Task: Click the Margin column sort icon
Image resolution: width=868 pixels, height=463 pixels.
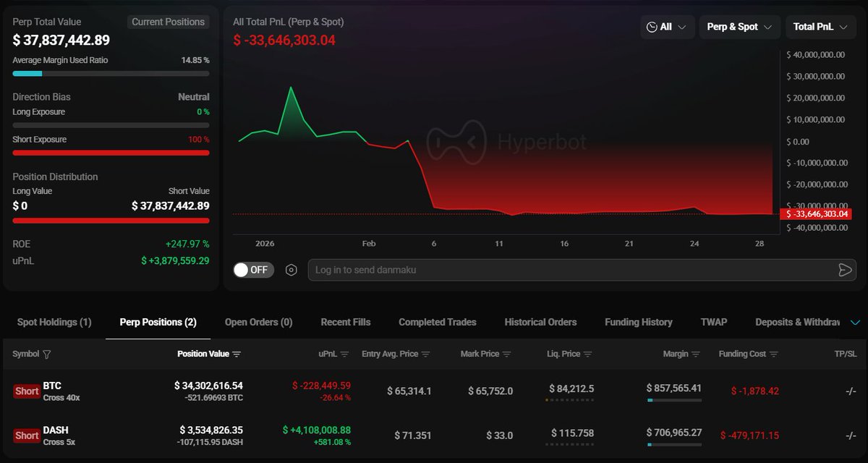Action: 696,354
